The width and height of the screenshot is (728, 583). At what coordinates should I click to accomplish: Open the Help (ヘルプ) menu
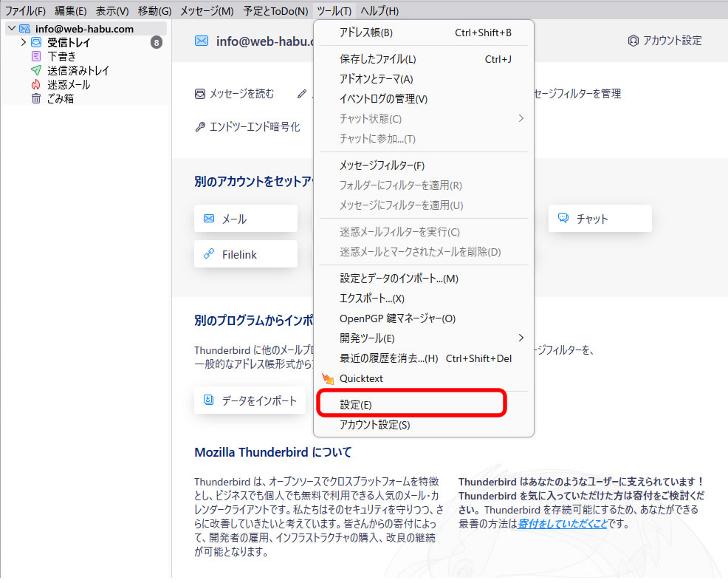coord(380,11)
